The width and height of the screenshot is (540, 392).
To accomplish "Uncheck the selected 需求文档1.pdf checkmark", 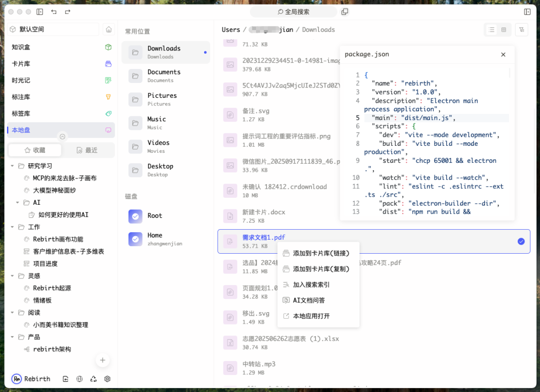I will coord(521,242).
